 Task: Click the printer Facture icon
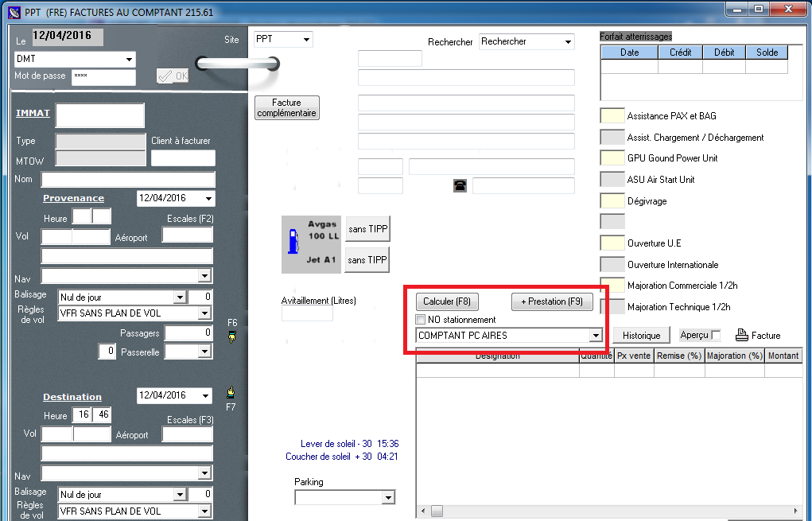click(x=741, y=335)
